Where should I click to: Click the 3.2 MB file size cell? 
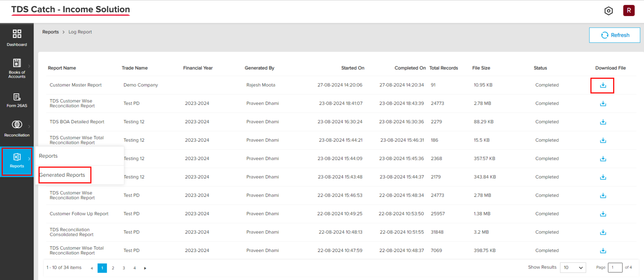coord(482,232)
